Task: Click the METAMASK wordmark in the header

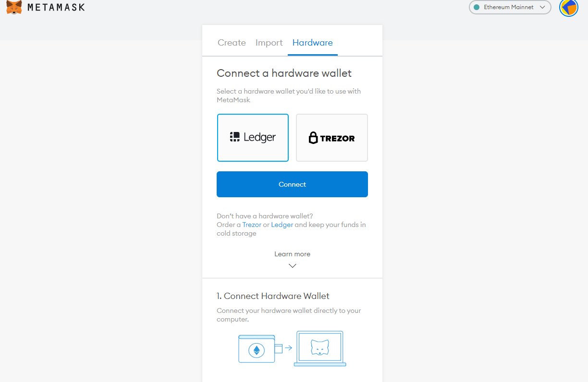Action: tap(56, 7)
